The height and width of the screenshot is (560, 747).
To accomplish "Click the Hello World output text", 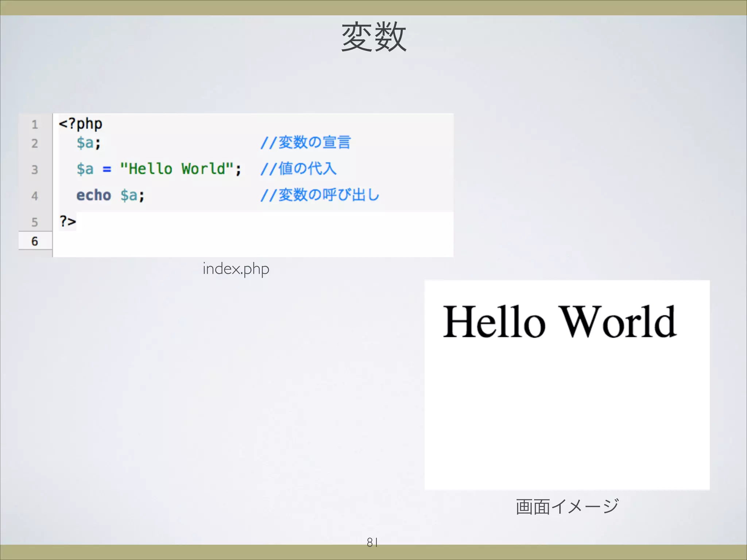I will click(x=560, y=322).
